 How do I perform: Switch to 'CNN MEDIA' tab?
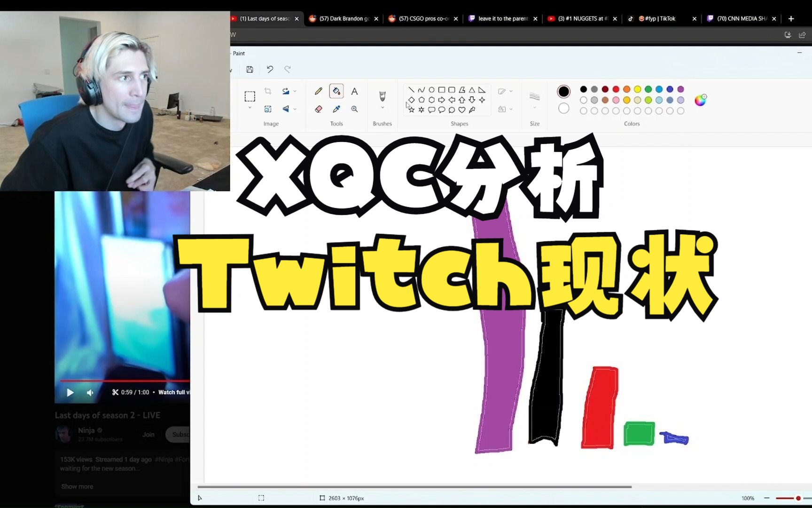(x=742, y=19)
